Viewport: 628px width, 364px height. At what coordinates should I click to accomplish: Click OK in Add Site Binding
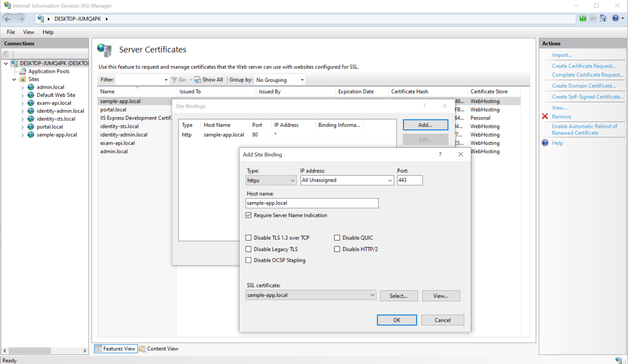coord(397,320)
